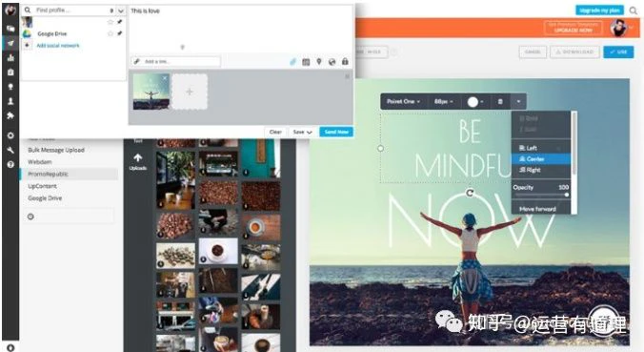Open the Poiret One font dropdown

(x=404, y=101)
